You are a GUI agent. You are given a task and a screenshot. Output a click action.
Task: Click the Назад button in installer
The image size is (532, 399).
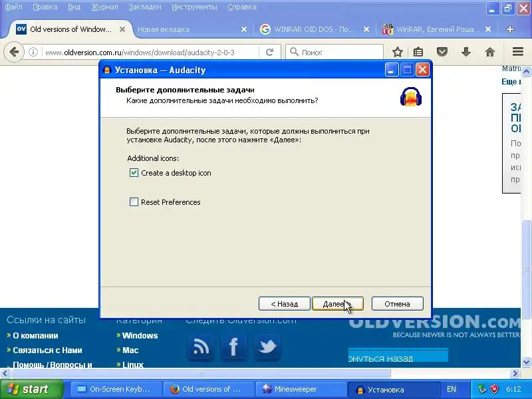pos(285,304)
